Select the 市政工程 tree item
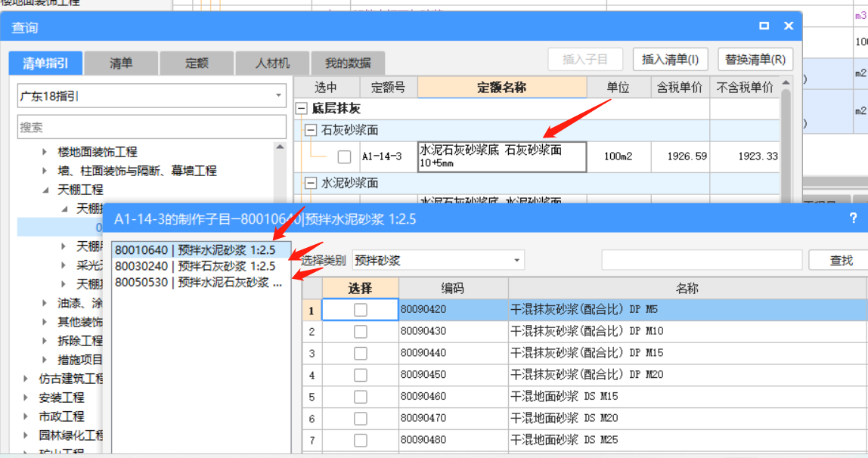This screenshot has width=868, height=458. [x=61, y=416]
